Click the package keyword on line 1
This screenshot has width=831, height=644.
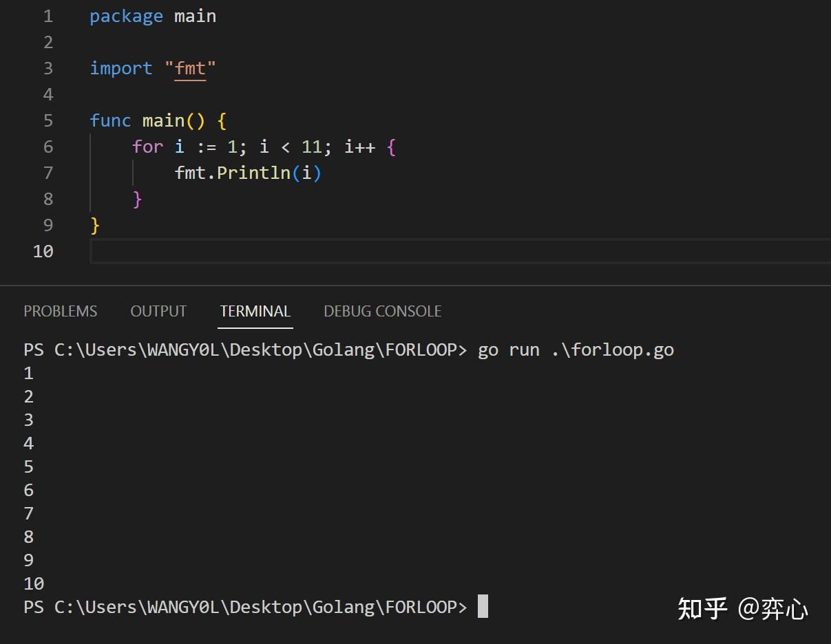point(126,16)
